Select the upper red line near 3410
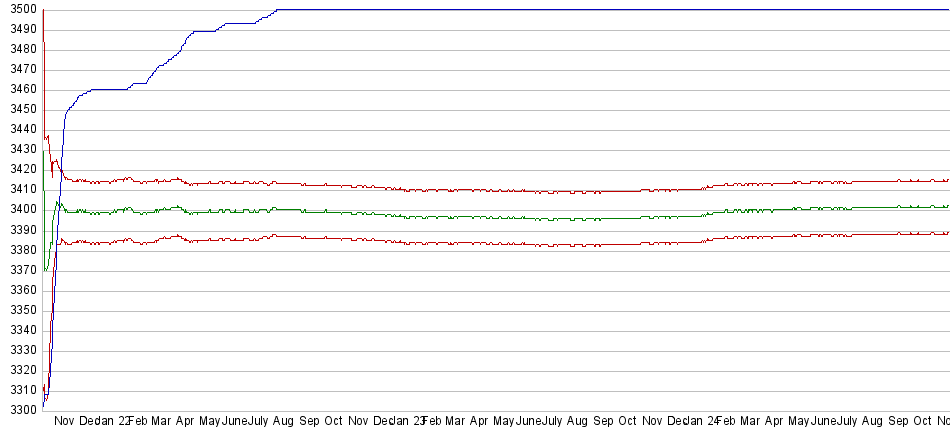 pos(500,190)
